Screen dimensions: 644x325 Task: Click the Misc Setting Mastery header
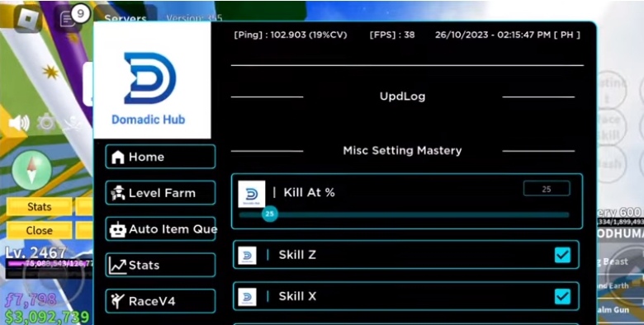(403, 151)
